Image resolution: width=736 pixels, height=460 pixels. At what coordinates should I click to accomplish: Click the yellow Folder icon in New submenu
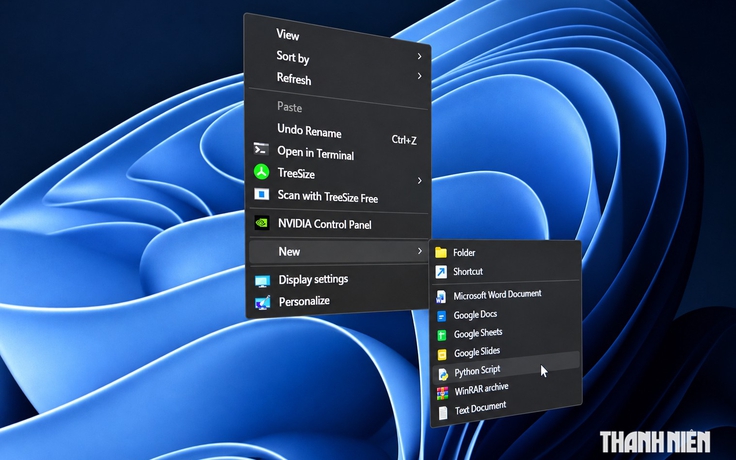point(441,253)
